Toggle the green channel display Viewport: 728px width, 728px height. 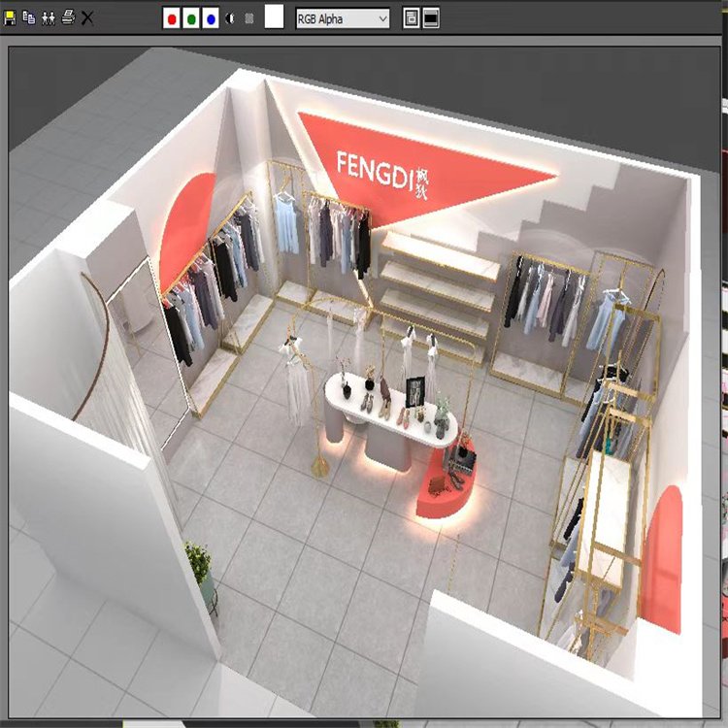[191, 18]
